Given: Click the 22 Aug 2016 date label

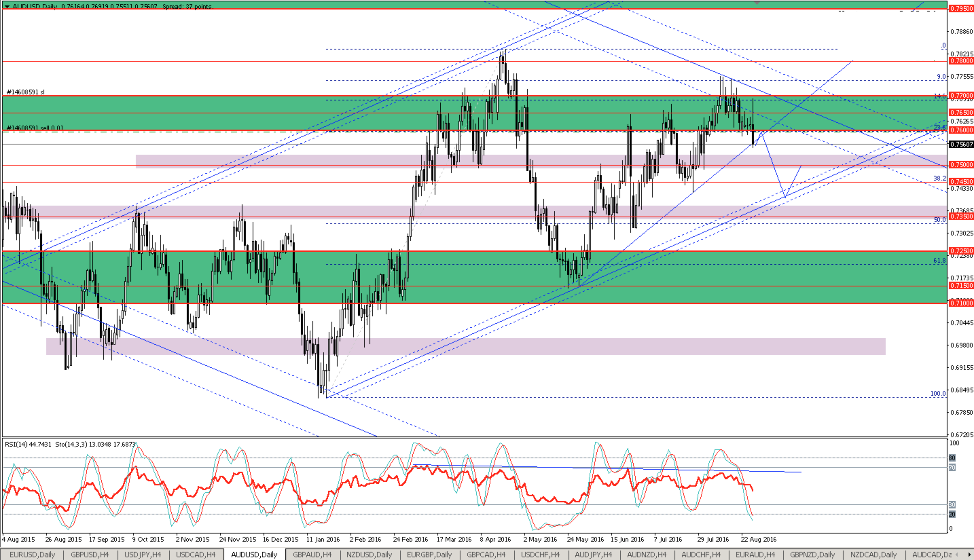Looking at the screenshot, I should (757, 540).
